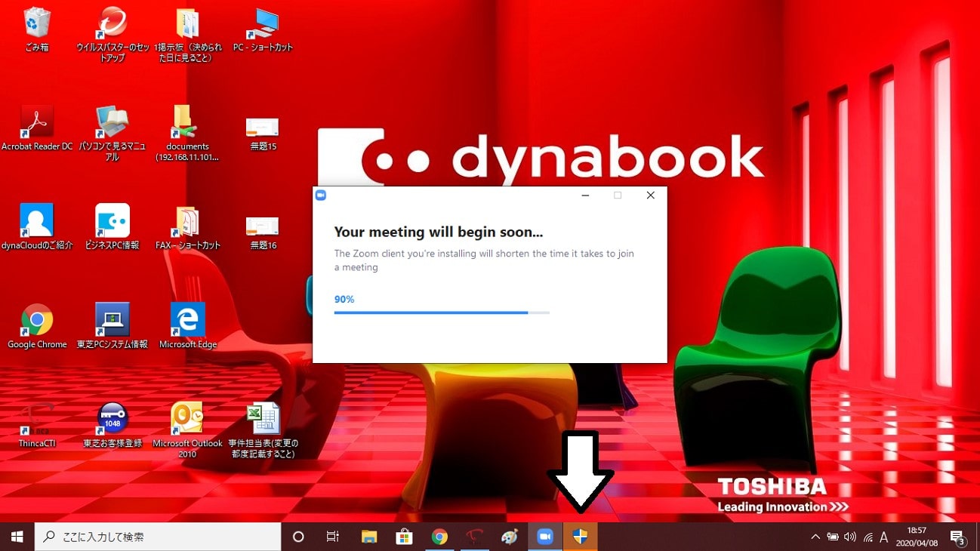Open the volume control tray icon
Viewport: 980px width, 551px height.
pos(850,537)
